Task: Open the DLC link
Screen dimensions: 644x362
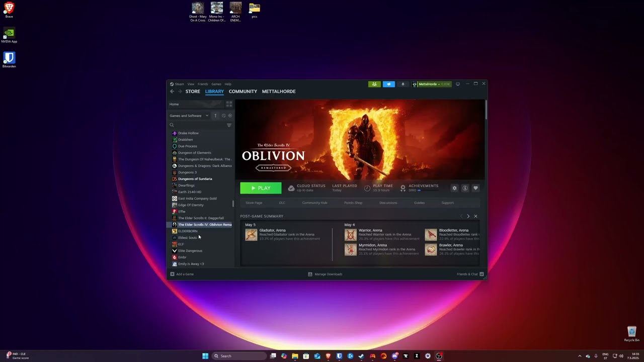Action: coord(282,203)
